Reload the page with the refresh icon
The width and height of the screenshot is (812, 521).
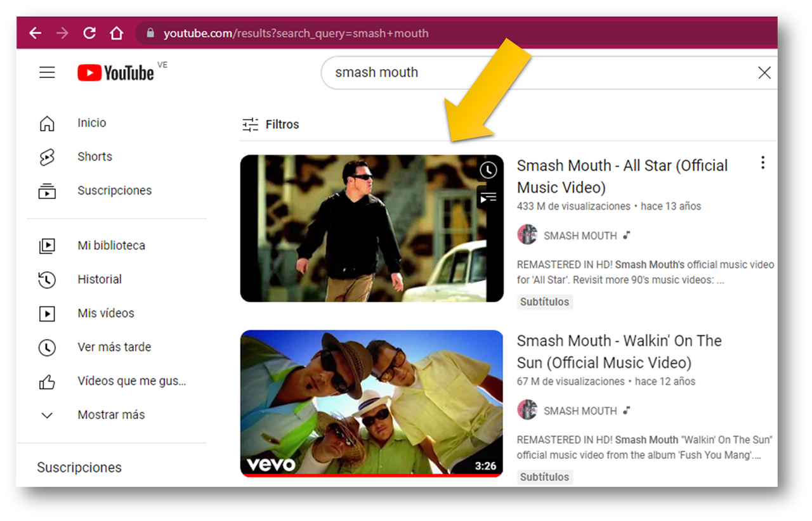[89, 33]
